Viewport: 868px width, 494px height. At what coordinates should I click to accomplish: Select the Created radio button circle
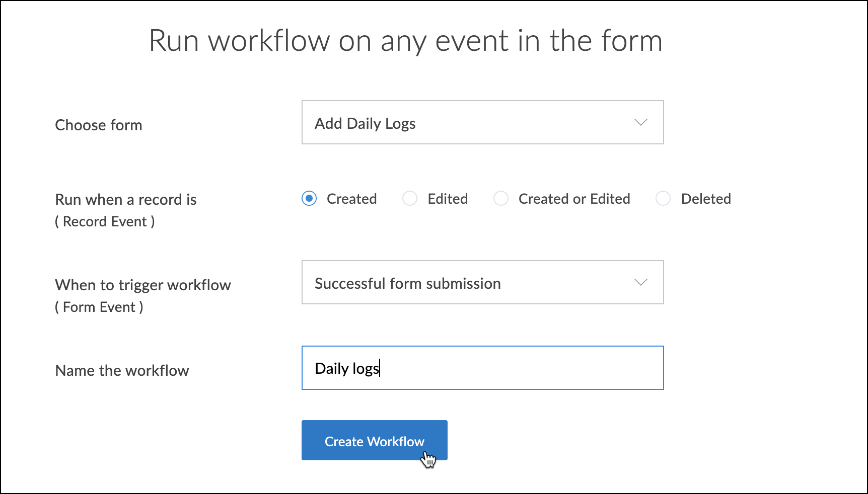(x=309, y=199)
